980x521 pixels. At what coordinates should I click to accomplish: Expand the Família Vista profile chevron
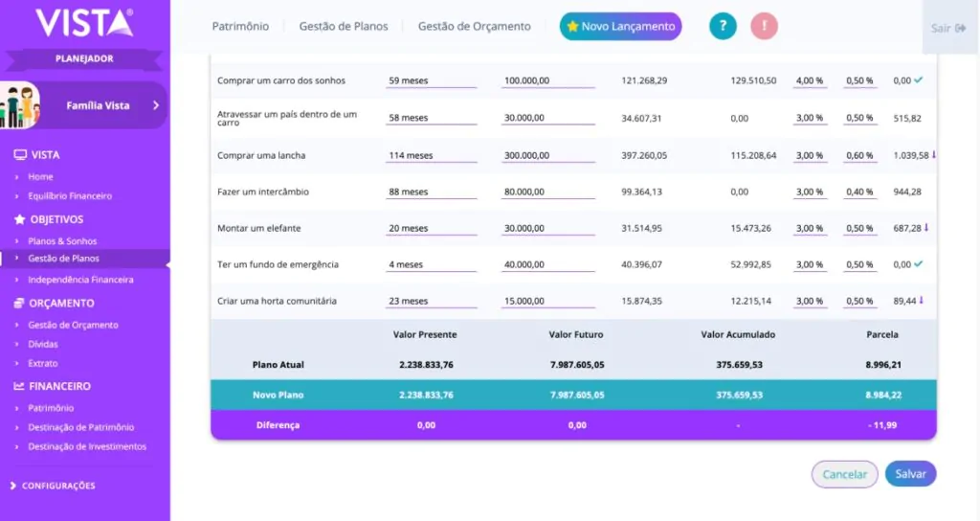point(155,105)
